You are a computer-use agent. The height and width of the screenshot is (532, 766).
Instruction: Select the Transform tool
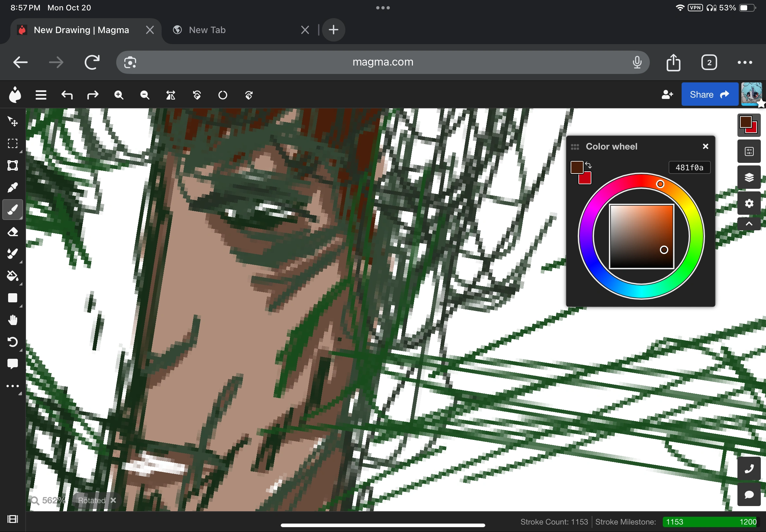(x=12, y=165)
